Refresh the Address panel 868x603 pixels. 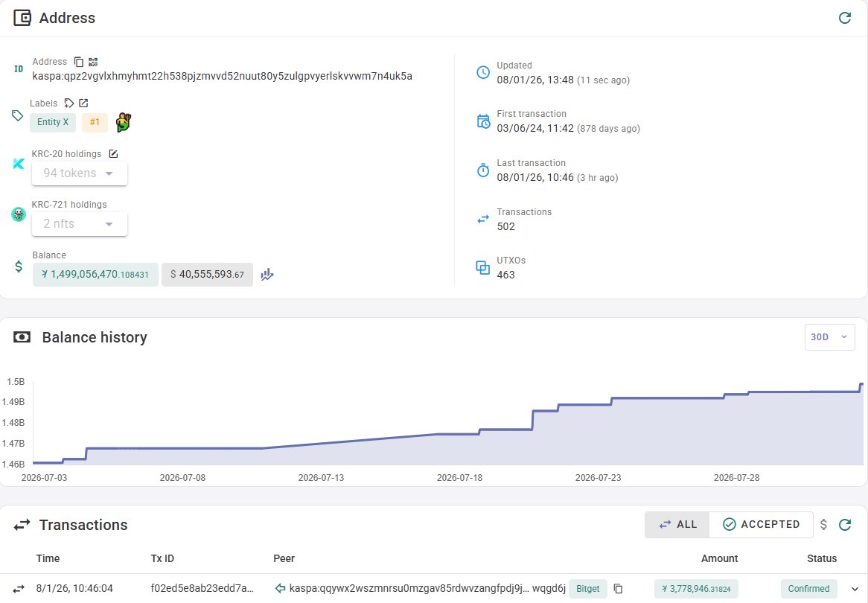845,18
